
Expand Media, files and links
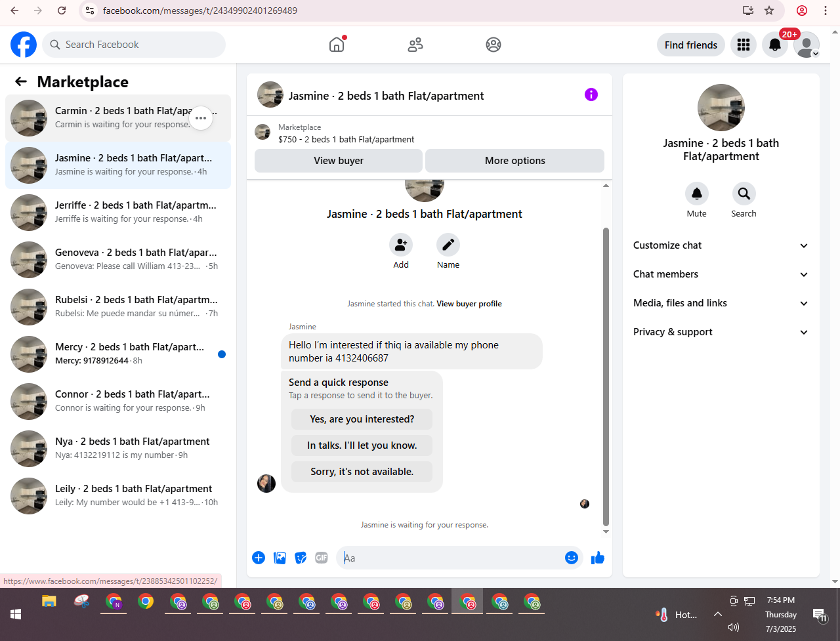pos(721,303)
